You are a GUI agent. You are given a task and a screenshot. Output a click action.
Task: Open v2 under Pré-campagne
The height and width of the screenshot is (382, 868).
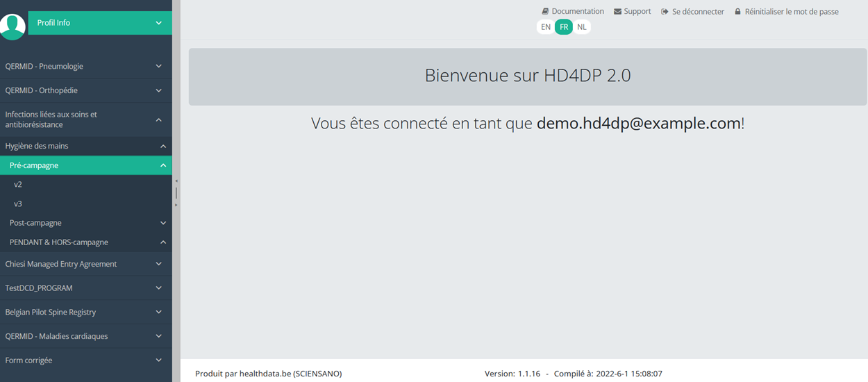(18, 185)
